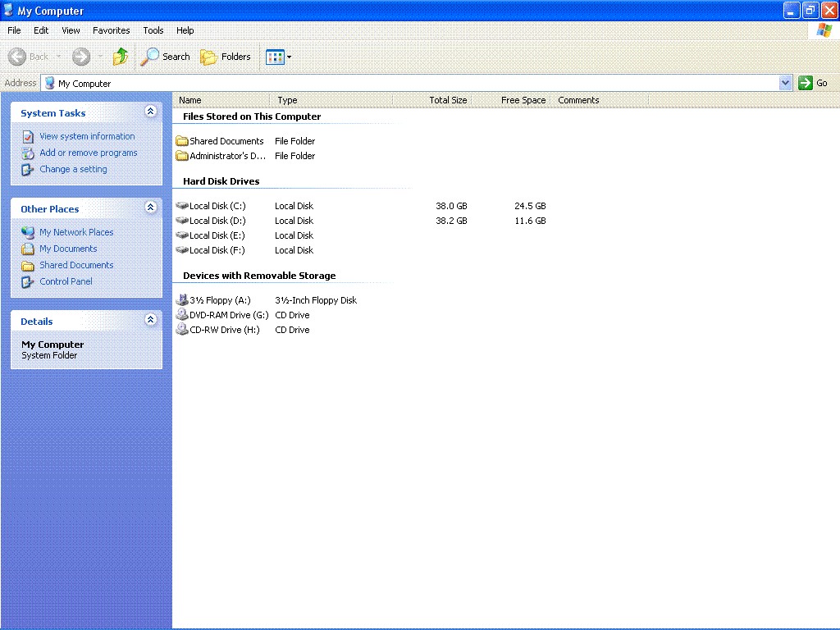840x630 pixels.
Task: Click the Add or remove programs link
Action: tap(88, 153)
